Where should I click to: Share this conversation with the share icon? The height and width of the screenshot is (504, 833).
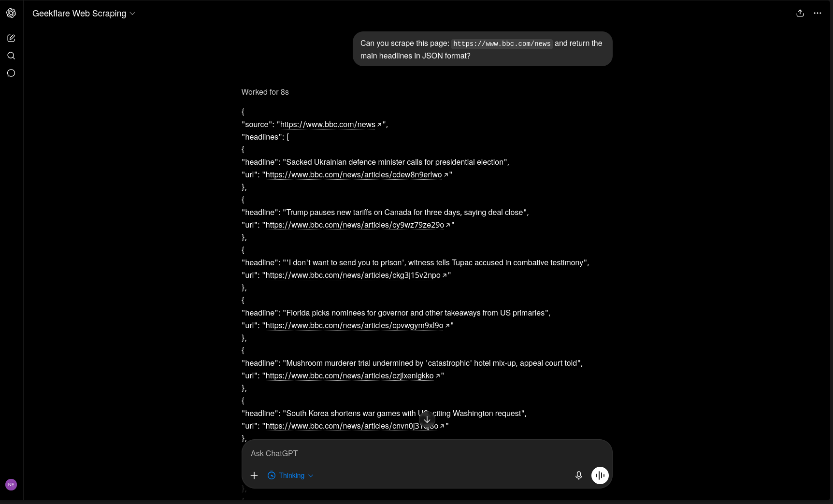(x=800, y=13)
